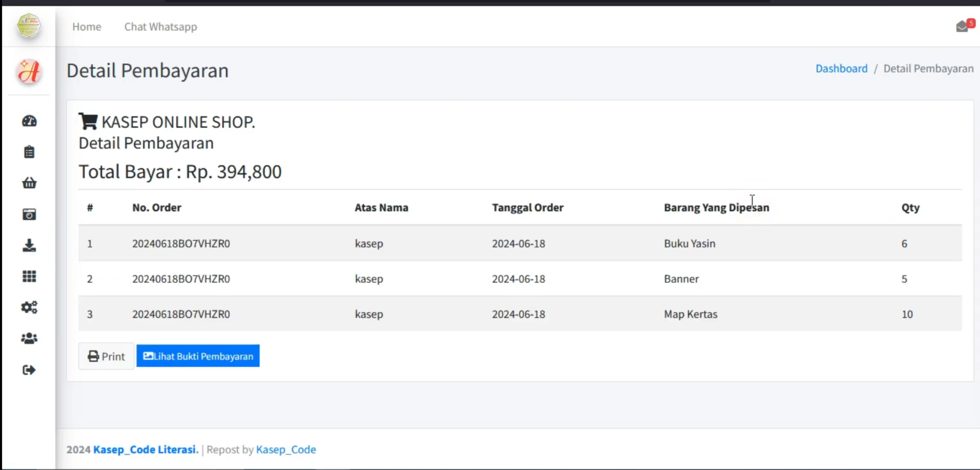Click the logout arrow sidebar icon
980x470 pixels.
[x=29, y=370]
